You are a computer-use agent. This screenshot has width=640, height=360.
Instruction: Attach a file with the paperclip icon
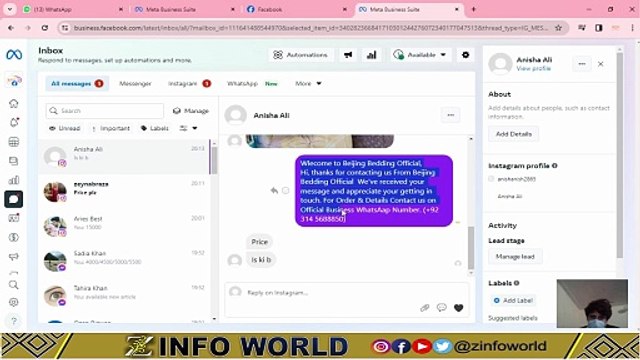(x=425, y=308)
